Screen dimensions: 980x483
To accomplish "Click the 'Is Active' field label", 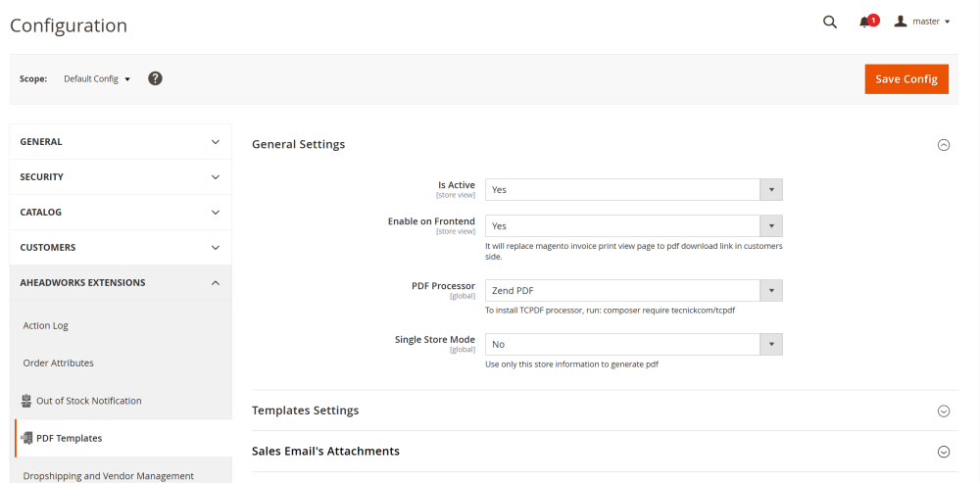I will tap(457, 185).
